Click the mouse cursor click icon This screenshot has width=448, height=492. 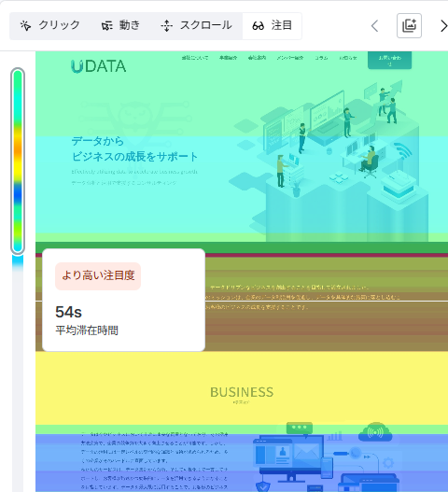[x=25, y=26]
